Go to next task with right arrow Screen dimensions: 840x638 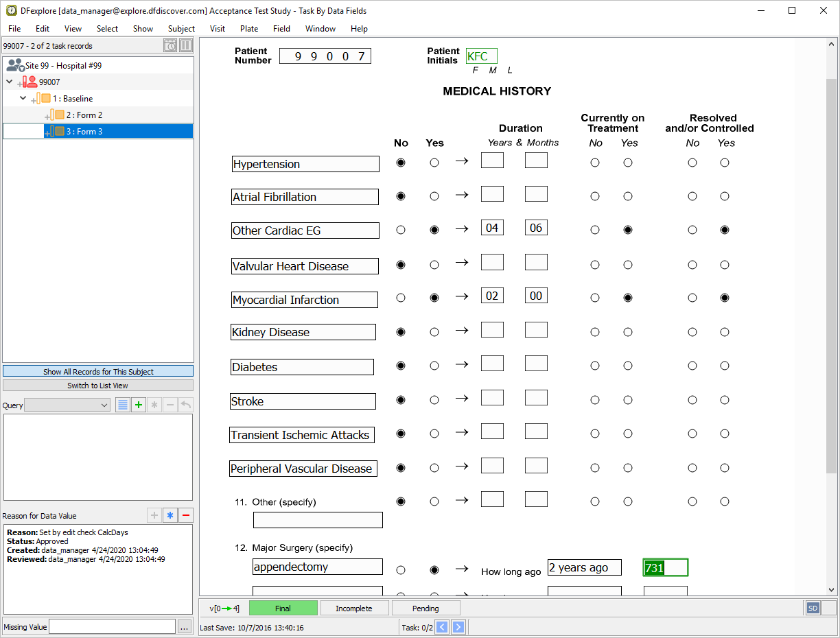click(x=458, y=627)
